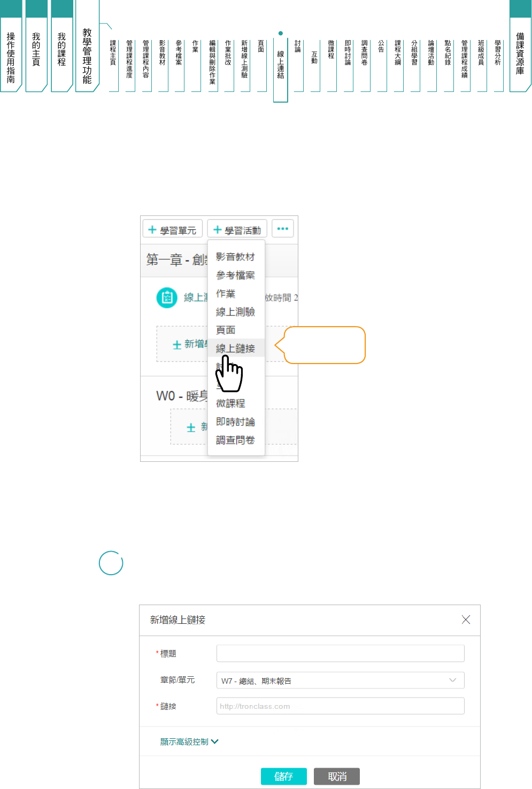Expand 顯示高級控制 advanced options
This screenshot has width=532, height=789.
coord(189,742)
